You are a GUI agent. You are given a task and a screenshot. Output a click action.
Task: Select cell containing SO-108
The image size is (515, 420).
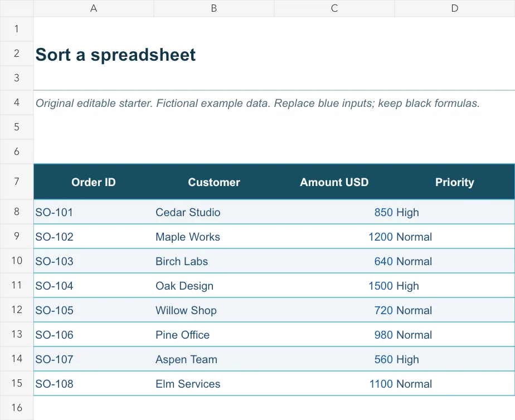click(x=94, y=384)
